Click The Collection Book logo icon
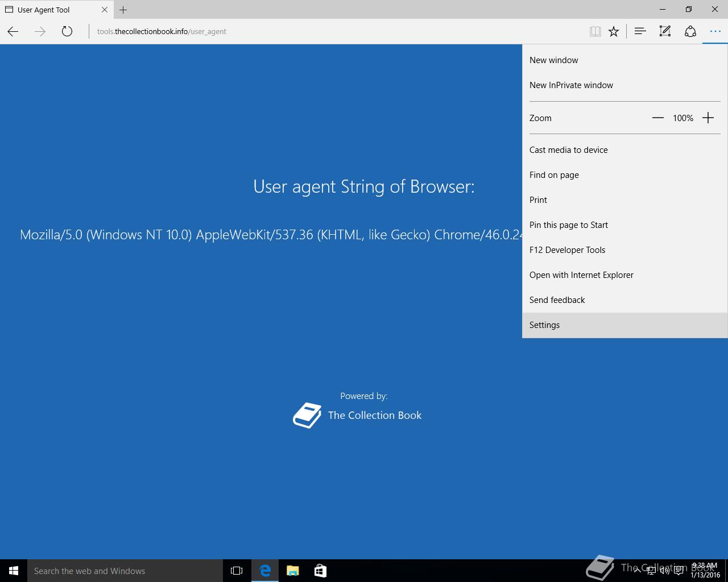Viewport: 728px width, 582px height. (x=307, y=415)
